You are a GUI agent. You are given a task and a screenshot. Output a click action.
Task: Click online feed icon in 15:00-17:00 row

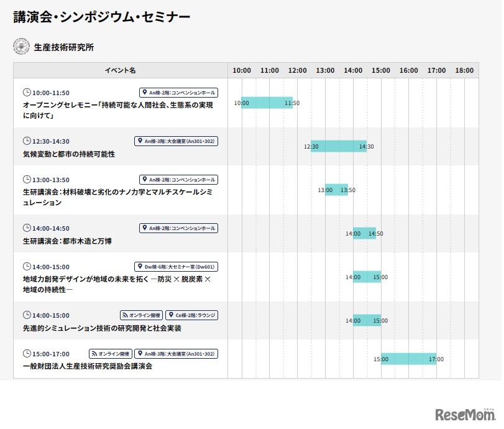(x=94, y=354)
